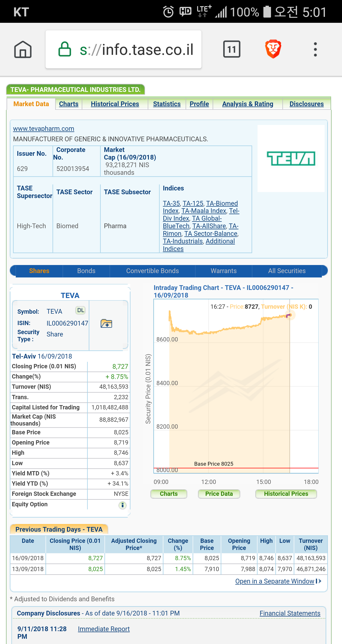Select the Convertible Bonds tab
The image size is (342, 644).
click(x=152, y=271)
